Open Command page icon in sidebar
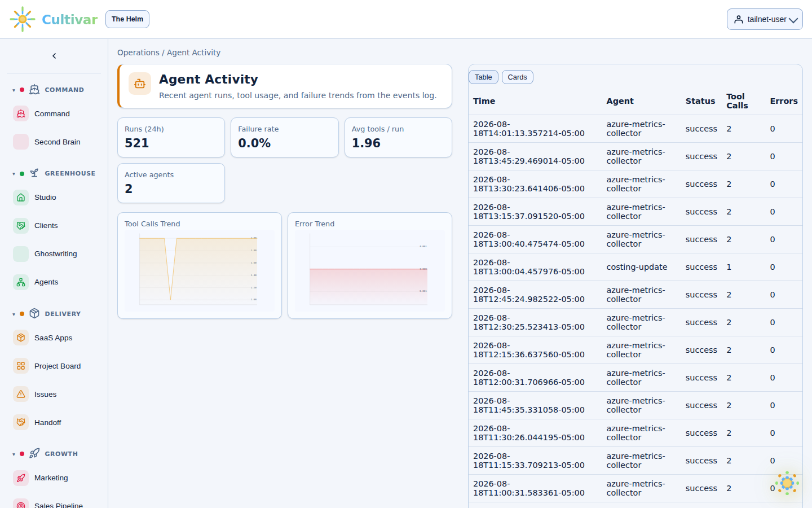The height and width of the screenshot is (508, 812). (x=21, y=113)
